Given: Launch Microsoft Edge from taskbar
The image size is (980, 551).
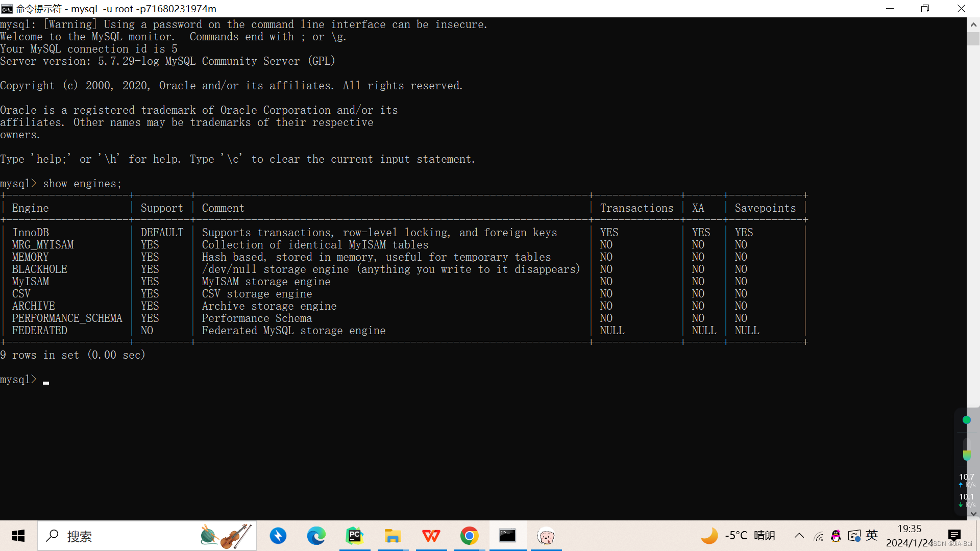Looking at the screenshot, I should tap(316, 536).
